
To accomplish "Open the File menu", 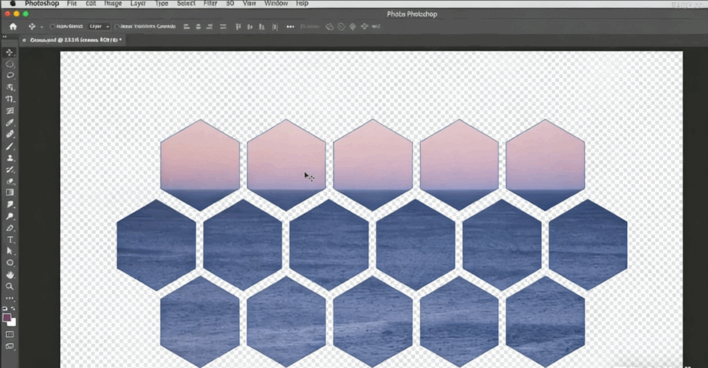I will click(x=72, y=3).
